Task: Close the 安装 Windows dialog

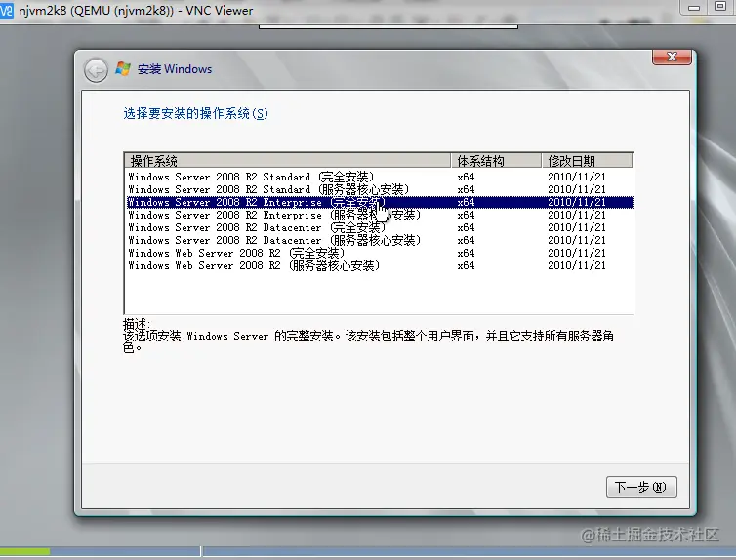Action: coord(672,57)
